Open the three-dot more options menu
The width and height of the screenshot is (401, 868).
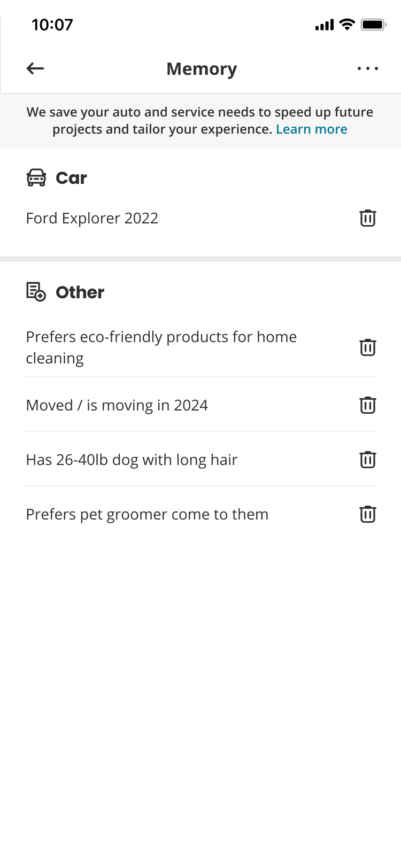368,68
